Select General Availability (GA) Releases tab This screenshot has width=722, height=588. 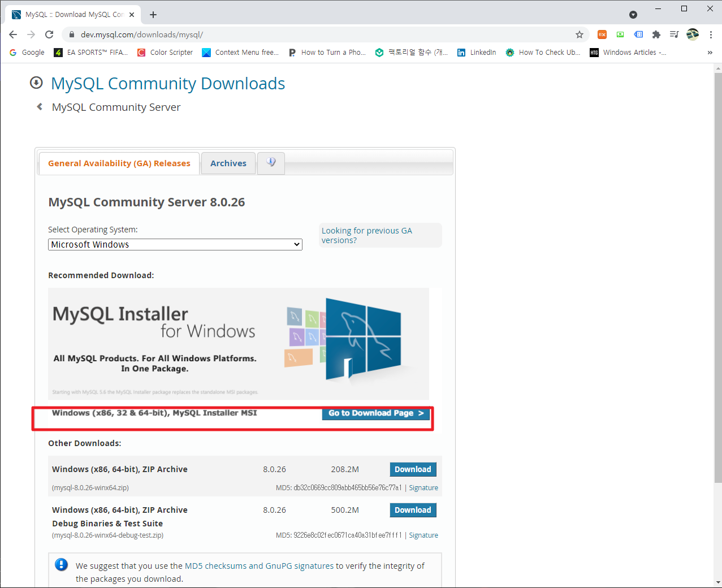point(119,163)
